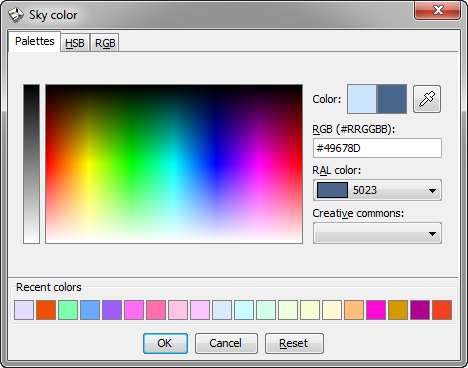This screenshot has height=368, width=468.
Task: Click the Reset button
Action: [x=294, y=343]
